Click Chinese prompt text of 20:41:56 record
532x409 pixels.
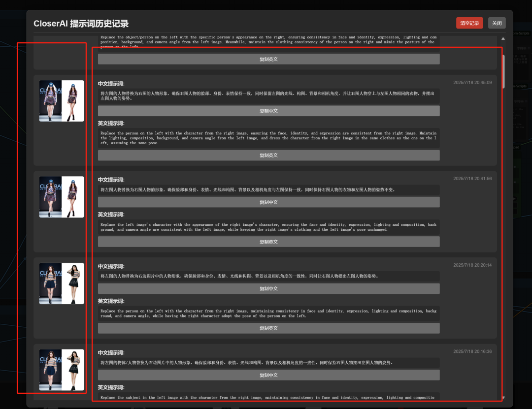tap(269, 189)
